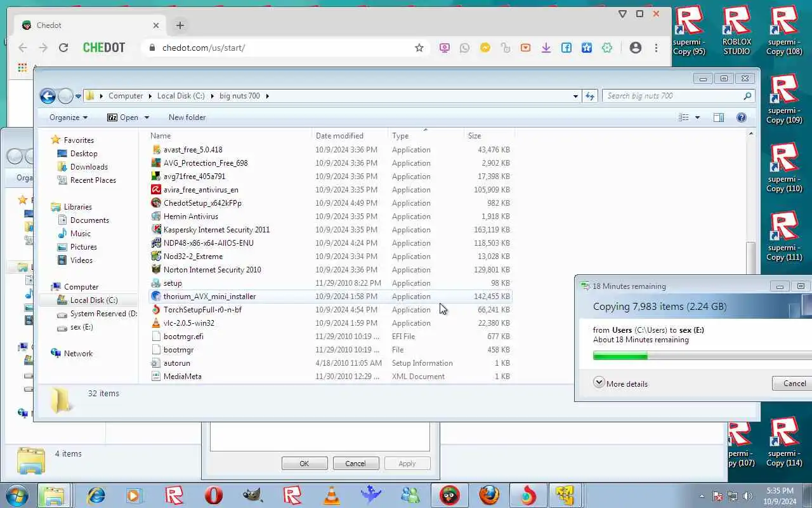This screenshot has width=812, height=508.
Task: Show hidden system tray icons
Action: (702, 496)
